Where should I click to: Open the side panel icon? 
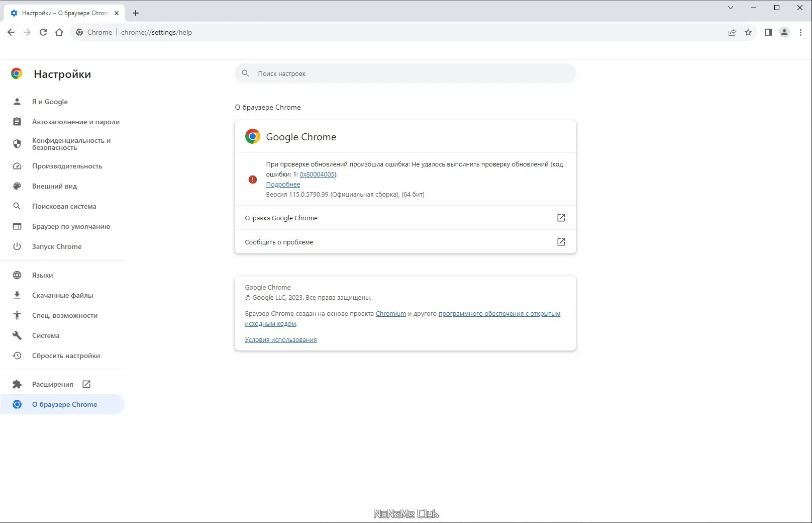point(768,32)
